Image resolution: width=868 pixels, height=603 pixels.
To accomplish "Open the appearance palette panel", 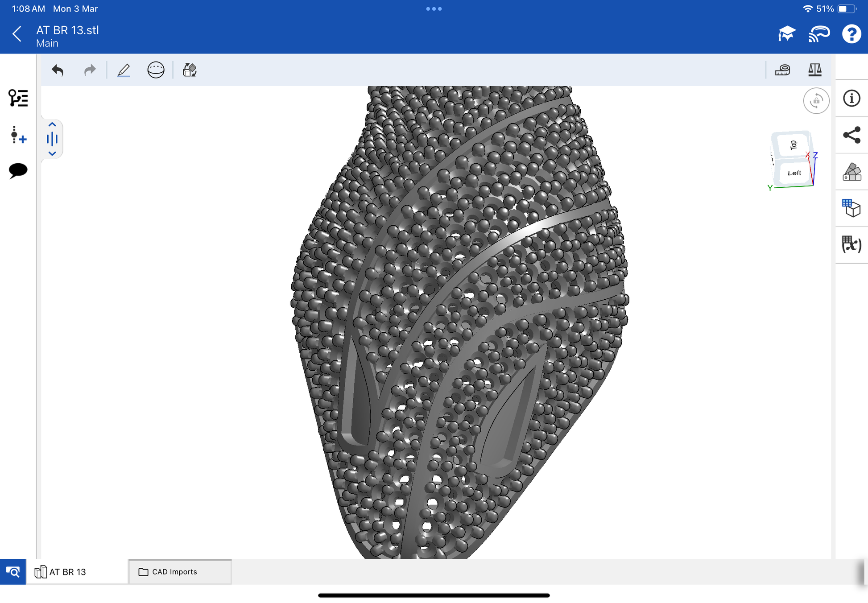I will (x=851, y=172).
